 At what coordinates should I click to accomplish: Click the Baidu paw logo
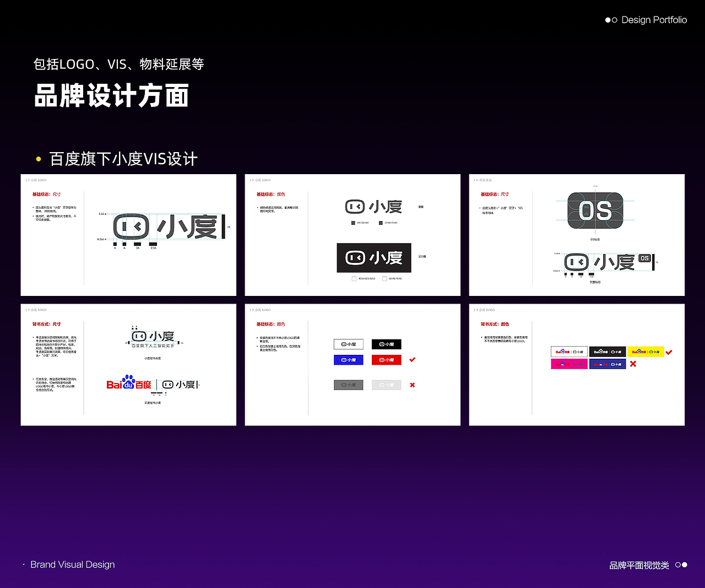click(x=128, y=382)
